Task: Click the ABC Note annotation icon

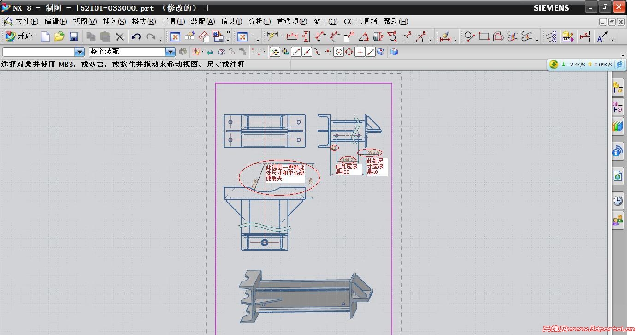Action: coord(568,36)
